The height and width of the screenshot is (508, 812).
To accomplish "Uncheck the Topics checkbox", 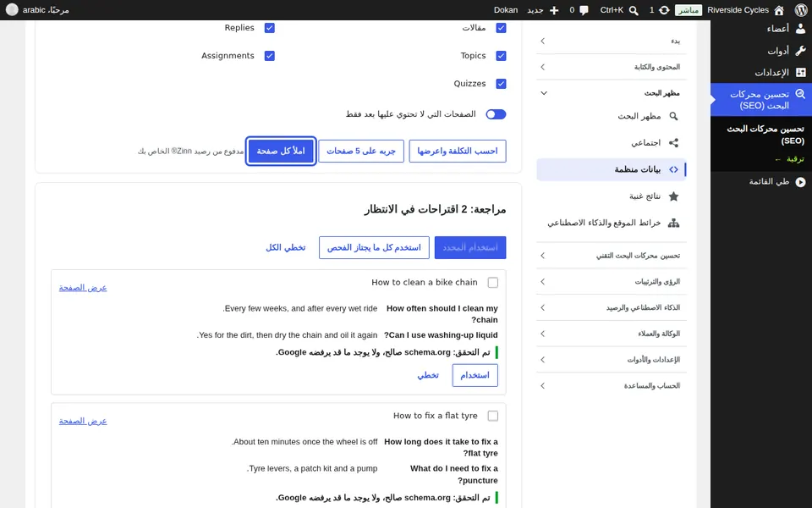I will coord(501,56).
